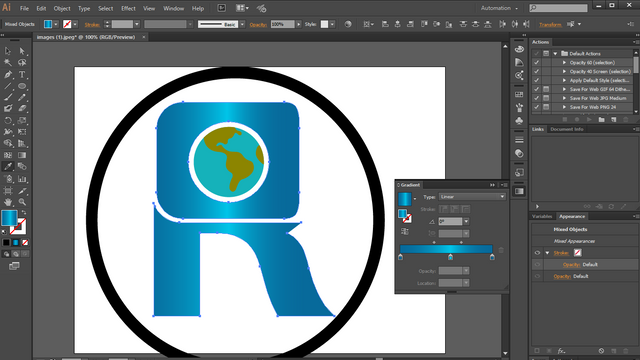Screen dimensions: 640x360
Task: Click the Transform link in control bar
Action: (x=550, y=24)
